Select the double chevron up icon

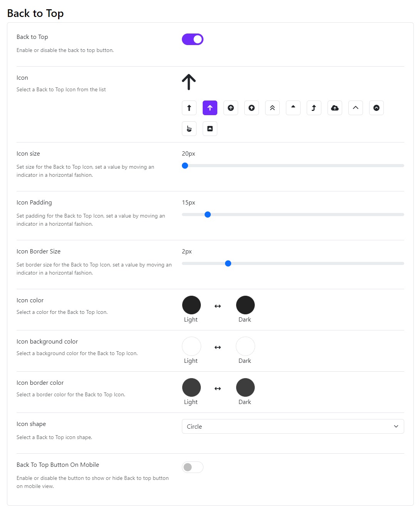[x=272, y=108]
